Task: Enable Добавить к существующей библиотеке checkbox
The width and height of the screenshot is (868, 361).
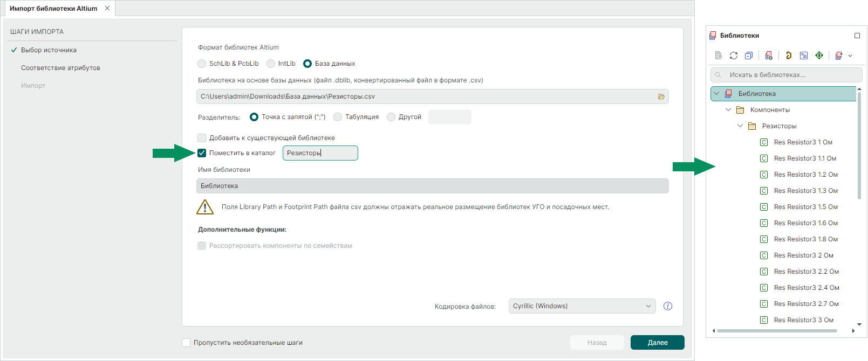Action: 202,138
